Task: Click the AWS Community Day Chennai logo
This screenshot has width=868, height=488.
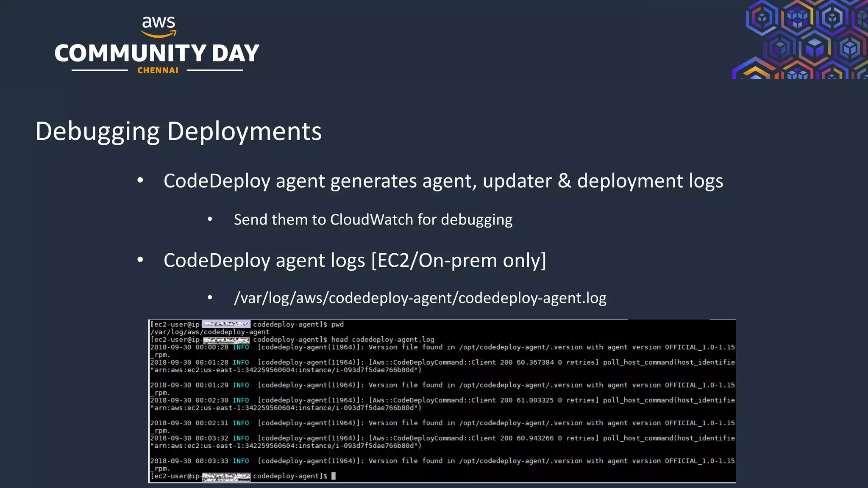Action: click(x=157, y=45)
